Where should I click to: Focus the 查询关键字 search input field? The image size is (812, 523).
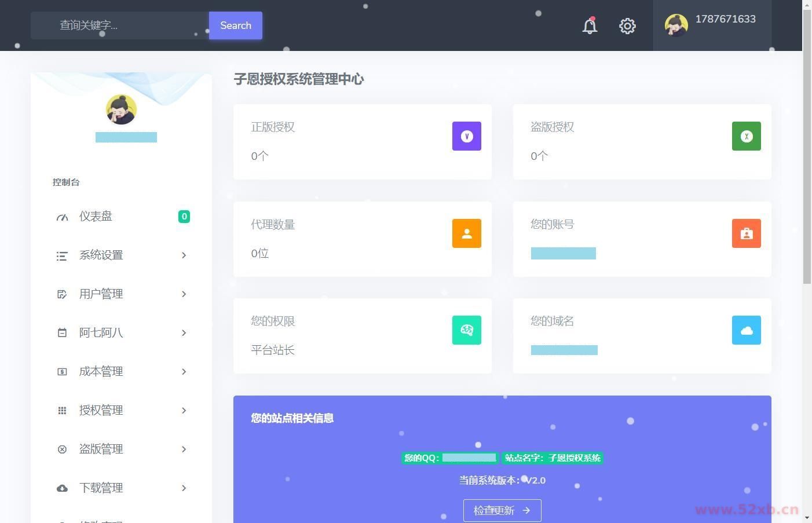[x=120, y=25]
